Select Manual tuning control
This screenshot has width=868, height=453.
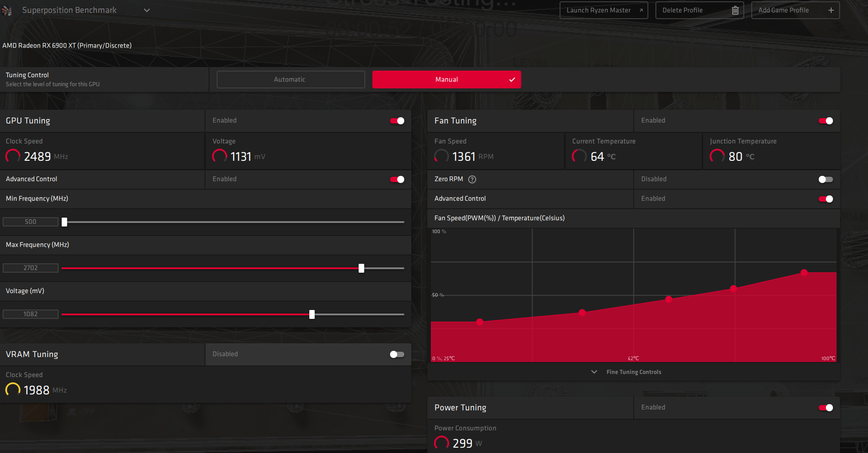[x=446, y=79]
